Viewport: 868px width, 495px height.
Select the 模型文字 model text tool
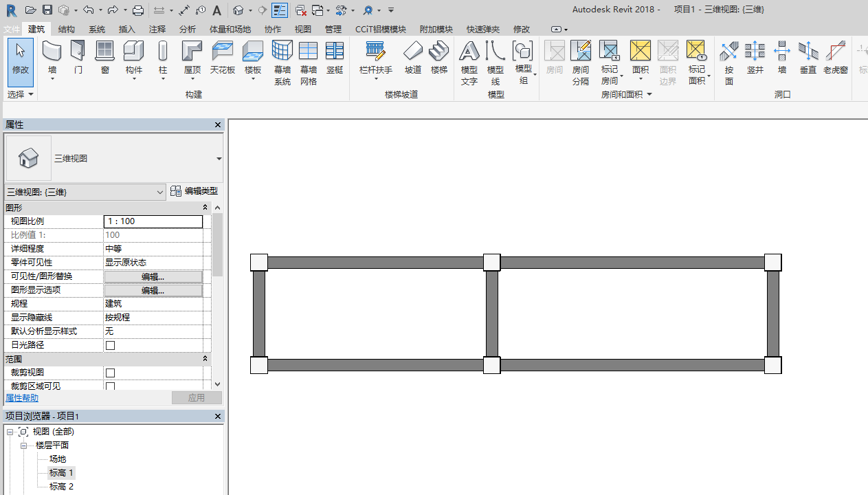tap(469, 63)
